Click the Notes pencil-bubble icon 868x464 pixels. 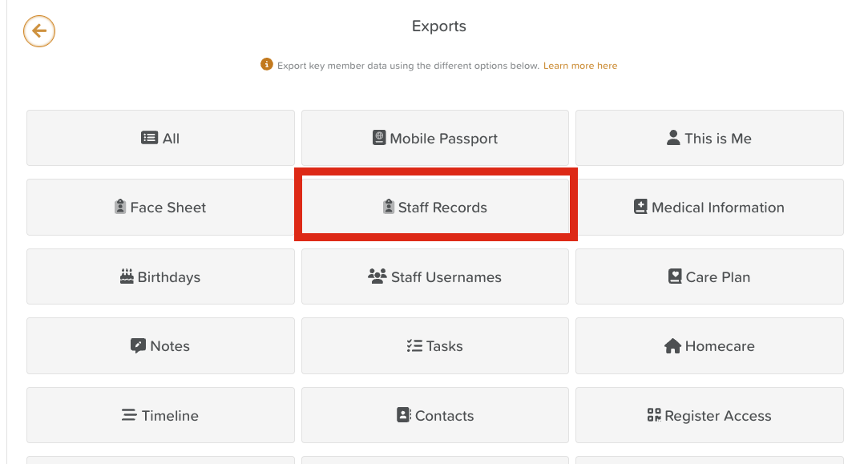[138, 345]
